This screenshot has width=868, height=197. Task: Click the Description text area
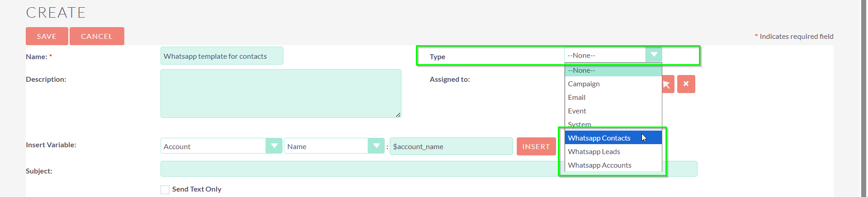280,94
